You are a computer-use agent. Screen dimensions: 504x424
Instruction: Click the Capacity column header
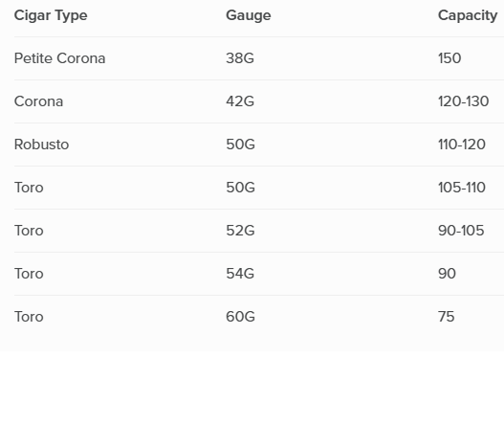tap(468, 15)
